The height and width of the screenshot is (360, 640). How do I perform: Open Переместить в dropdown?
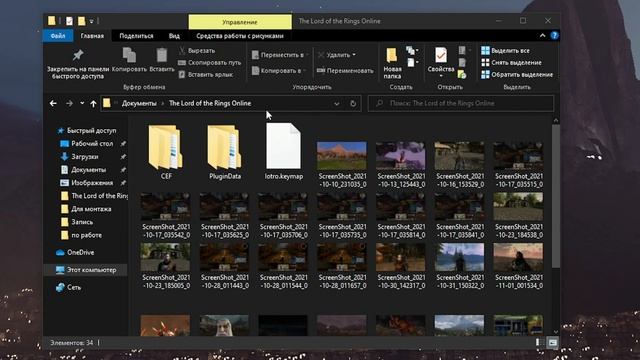click(x=280, y=55)
